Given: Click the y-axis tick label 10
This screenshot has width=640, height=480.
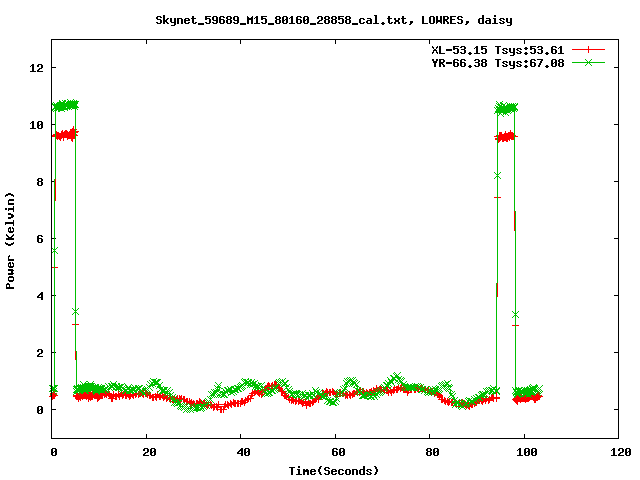Looking at the screenshot, I should [36, 125].
